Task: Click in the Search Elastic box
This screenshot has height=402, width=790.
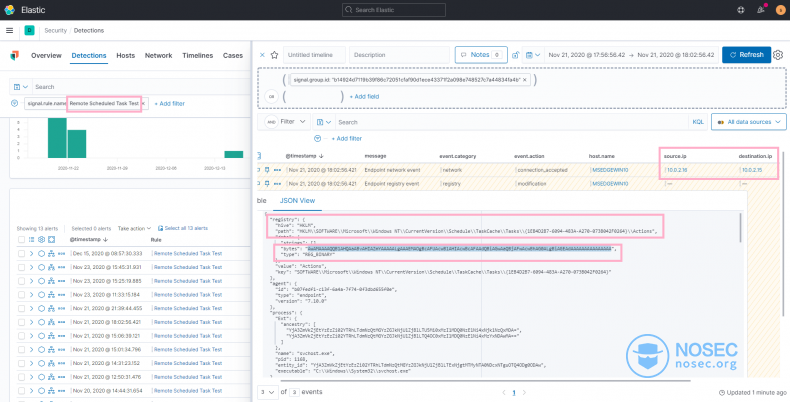Action: (393, 10)
